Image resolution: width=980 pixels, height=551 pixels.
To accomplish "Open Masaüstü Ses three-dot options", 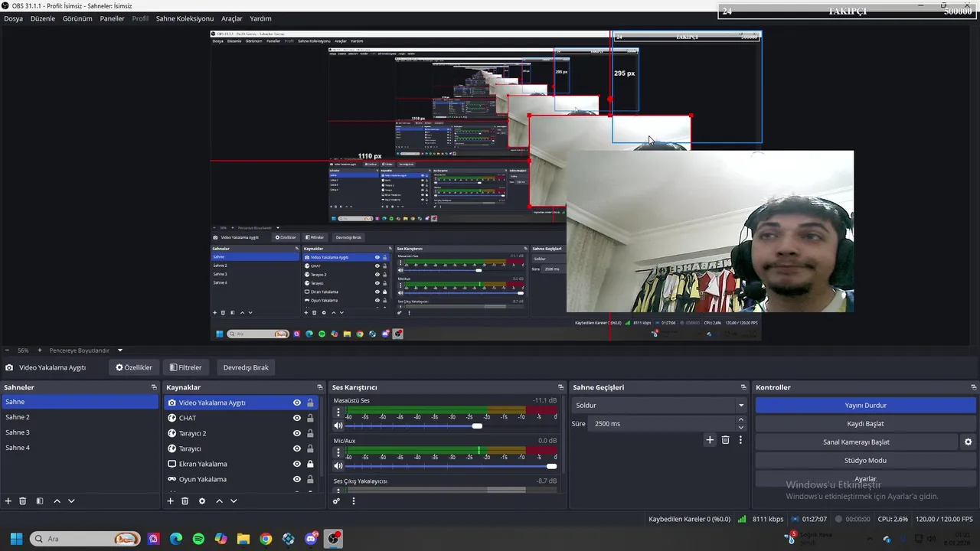I will click(338, 412).
